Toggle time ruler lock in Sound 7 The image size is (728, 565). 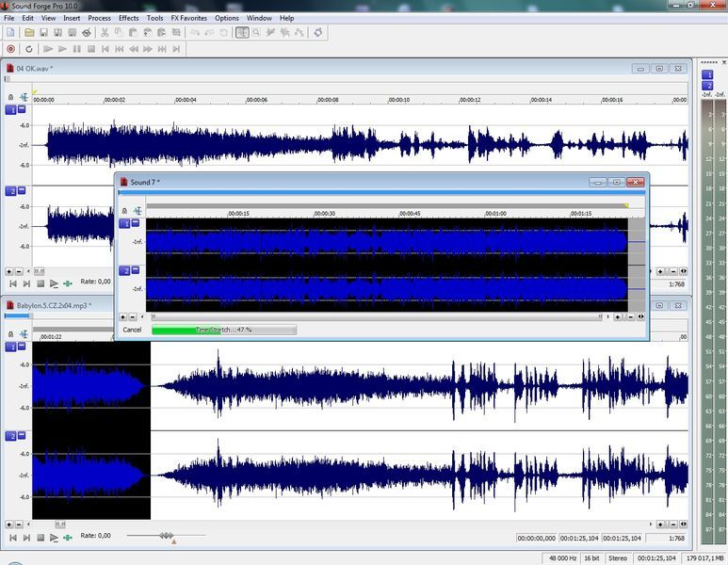coord(124,211)
